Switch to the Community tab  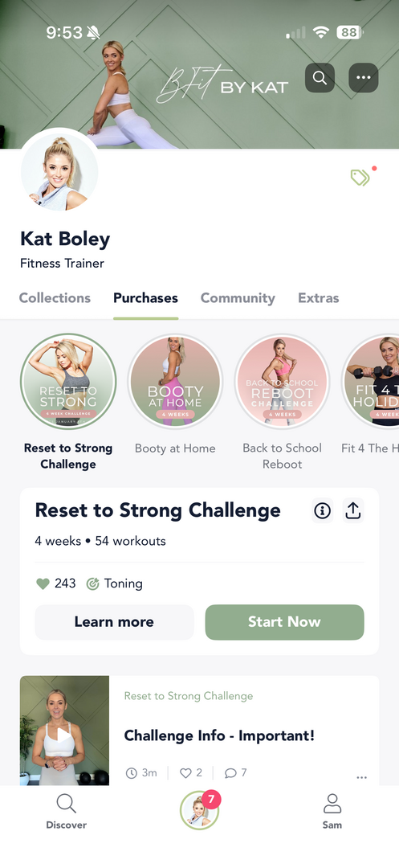pos(238,298)
